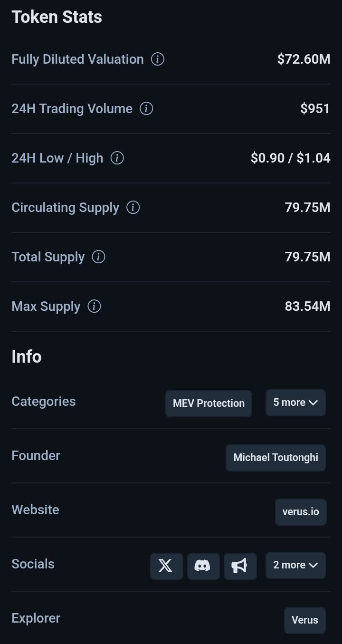342x644 pixels.
Task: Open the Max Supply info icon
Action: [x=94, y=307]
